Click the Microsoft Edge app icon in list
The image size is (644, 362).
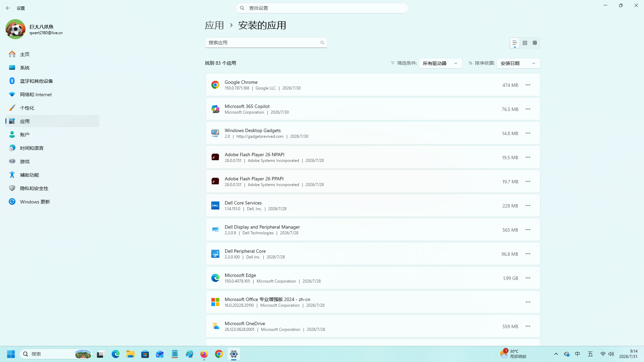215,278
